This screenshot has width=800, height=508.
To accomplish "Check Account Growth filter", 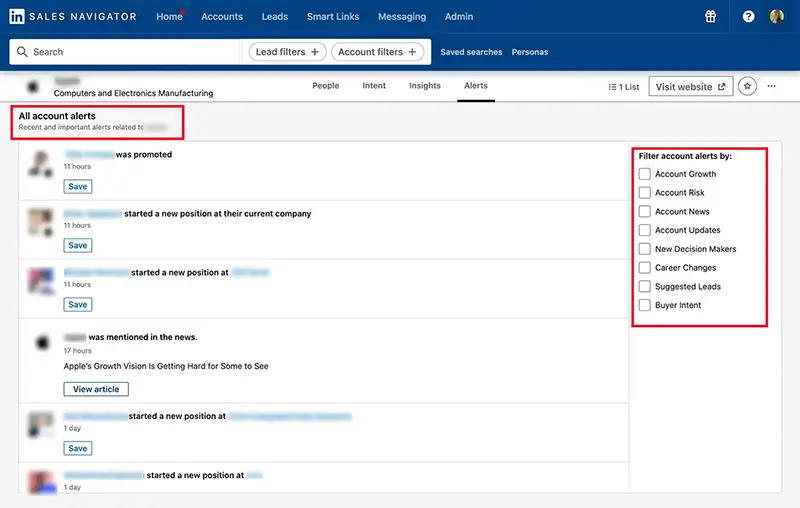I will tap(644, 174).
